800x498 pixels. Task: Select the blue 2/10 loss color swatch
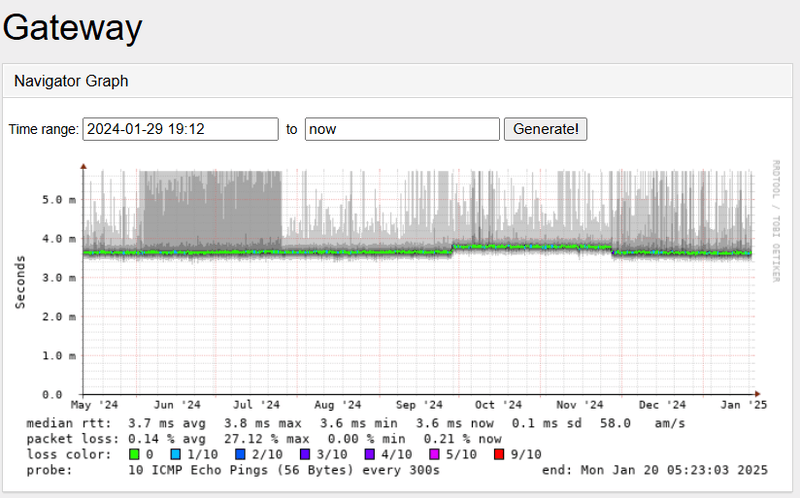click(238, 454)
